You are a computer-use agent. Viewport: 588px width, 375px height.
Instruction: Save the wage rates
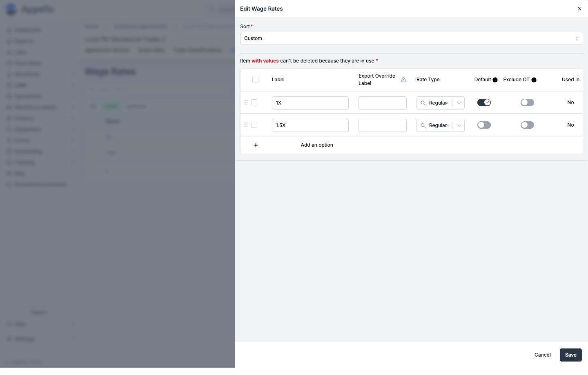coord(571,355)
